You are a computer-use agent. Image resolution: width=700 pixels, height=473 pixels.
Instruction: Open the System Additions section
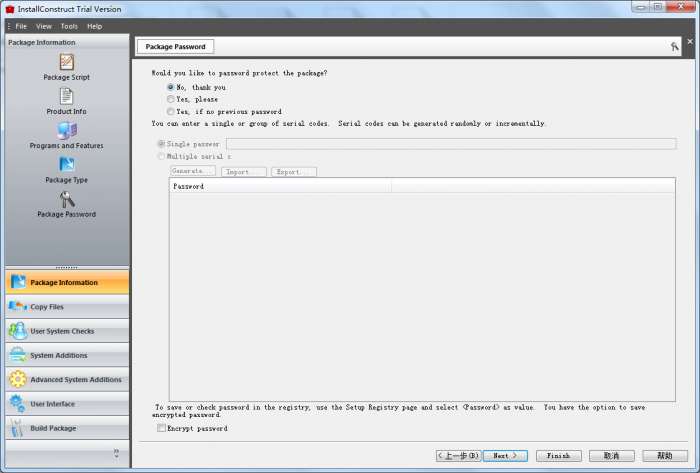pos(67,355)
